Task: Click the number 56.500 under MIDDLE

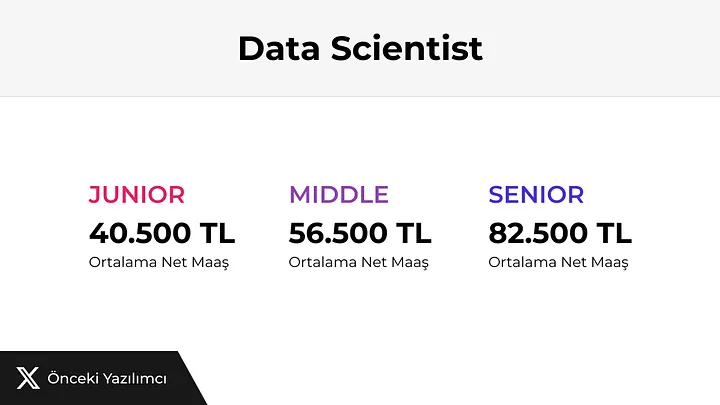Action: click(337, 233)
